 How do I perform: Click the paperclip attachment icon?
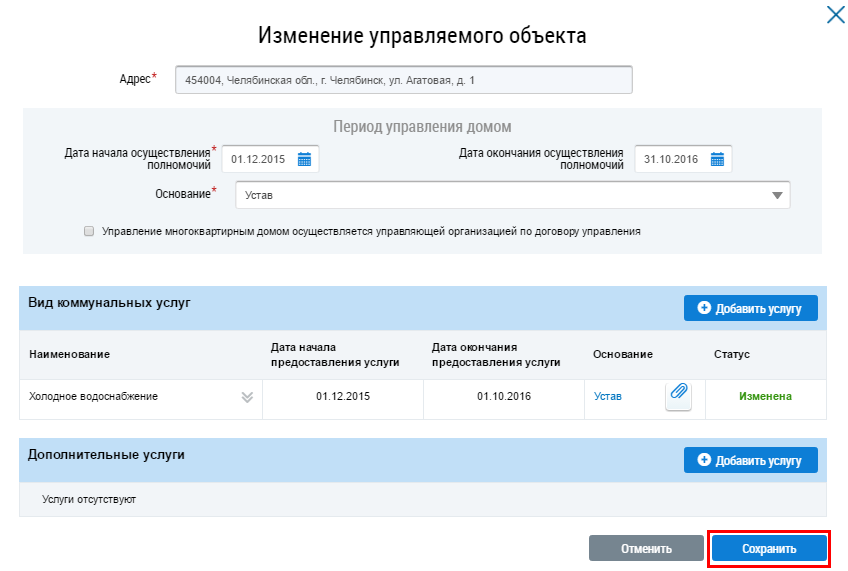tap(679, 395)
